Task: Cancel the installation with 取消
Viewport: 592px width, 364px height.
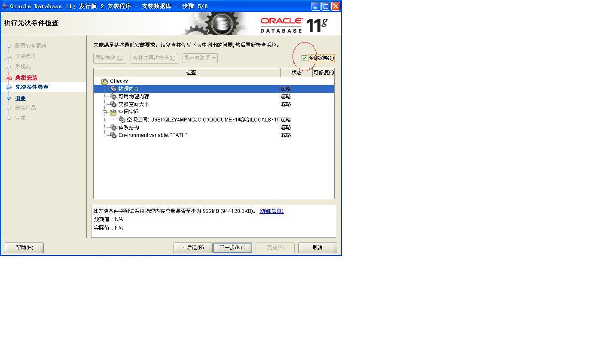Action: (317, 248)
